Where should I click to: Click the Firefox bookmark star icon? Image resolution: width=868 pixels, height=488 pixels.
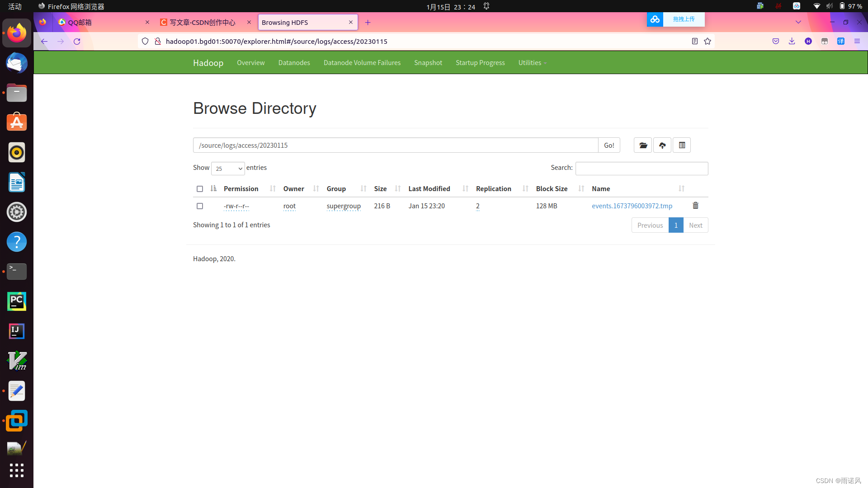pos(708,41)
